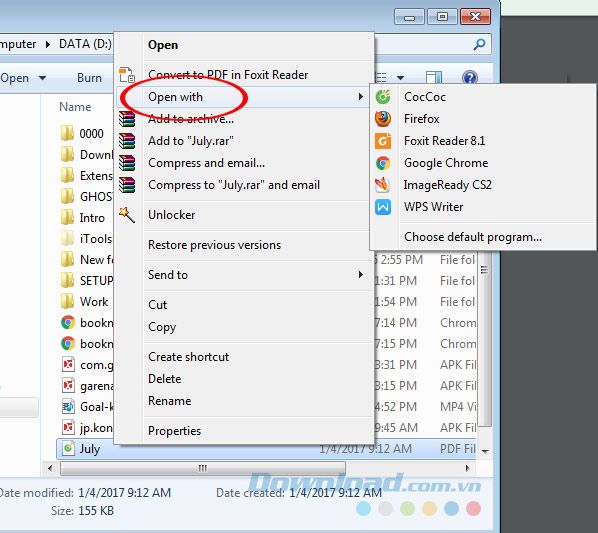The width and height of the screenshot is (598, 533).
Task: Expand the Send to submenu arrow
Action: 360,275
